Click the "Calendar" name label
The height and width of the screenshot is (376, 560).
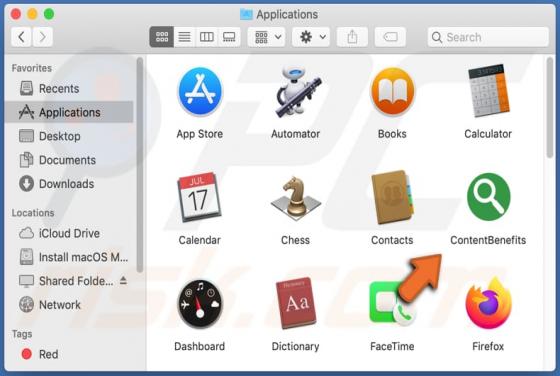[199, 240]
